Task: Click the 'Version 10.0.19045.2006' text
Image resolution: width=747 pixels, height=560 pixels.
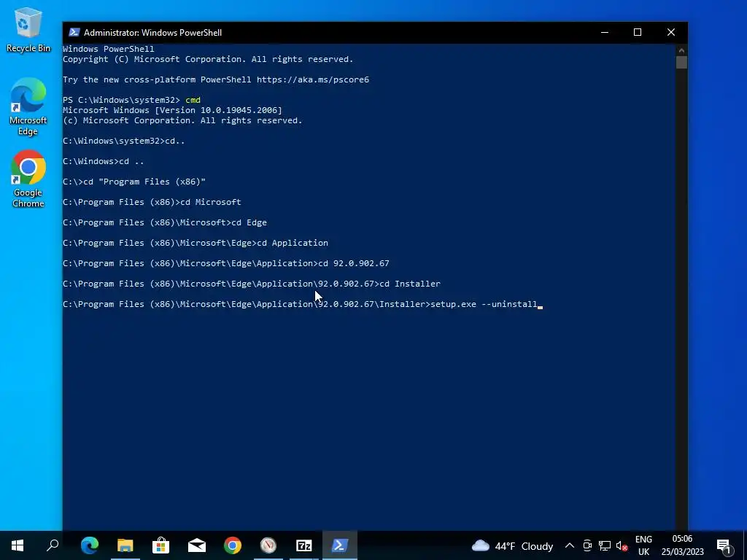Action: (x=218, y=110)
